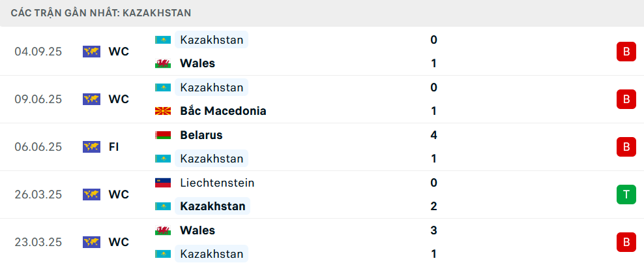Image resolution: width=644 pixels, height=265 pixels.
Task: Click the Kazakhstan flag in the 04.09.25 match
Action: (x=162, y=40)
